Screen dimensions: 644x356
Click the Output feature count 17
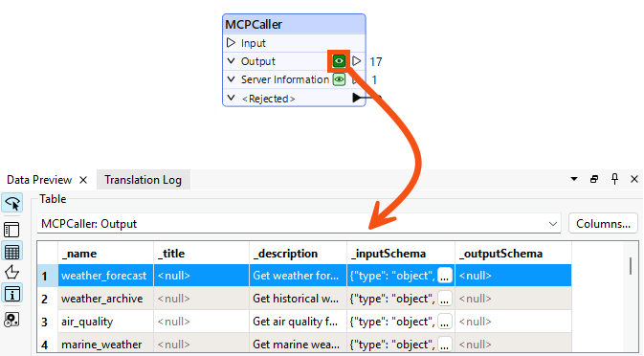pos(376,61)
